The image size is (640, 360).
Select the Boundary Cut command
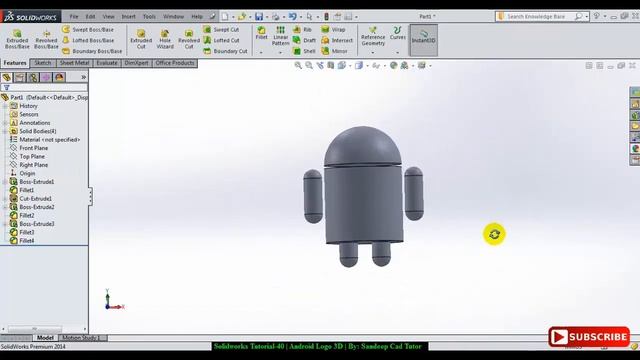pos(226,51)
